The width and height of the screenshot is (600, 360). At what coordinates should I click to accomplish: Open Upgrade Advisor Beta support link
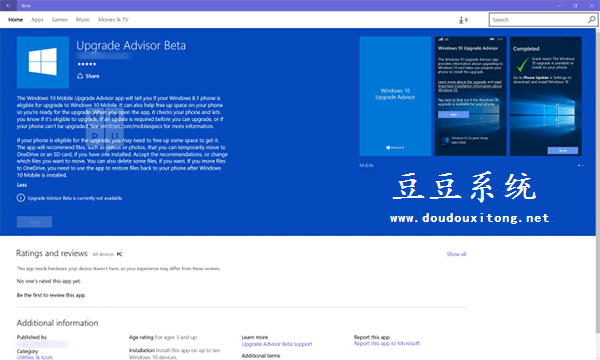click(x=277, y=344)
